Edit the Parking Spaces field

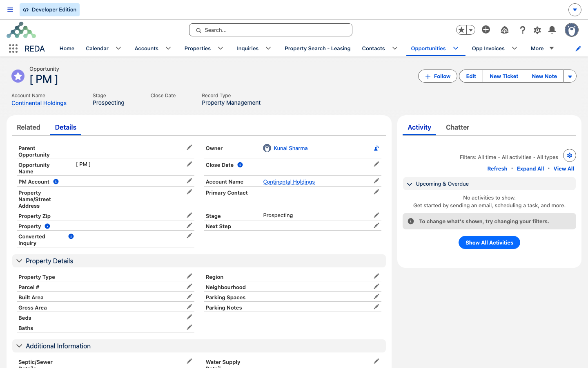[376, 296]
